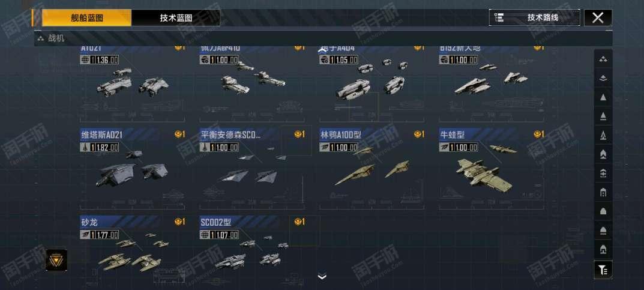Click the tree icon in the 技术路线 button
Viewport: 644px width, 290px height.
click(499, 17)
